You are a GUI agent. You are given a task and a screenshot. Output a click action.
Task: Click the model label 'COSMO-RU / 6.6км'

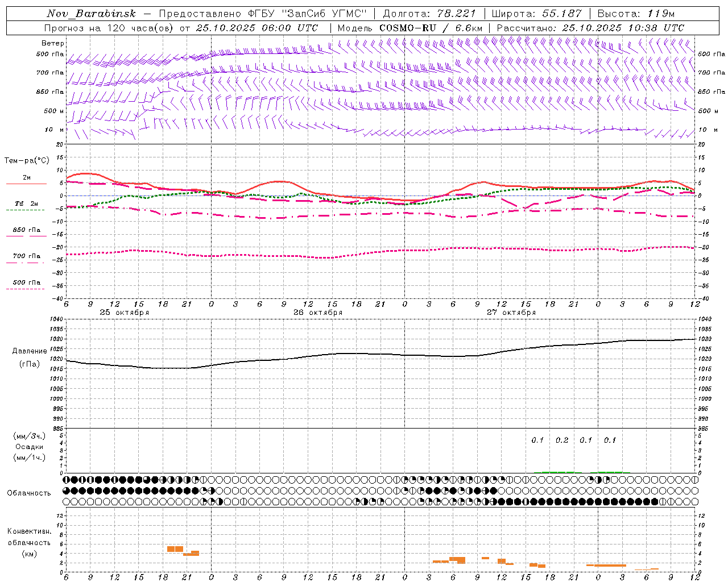click(x=431, y=28)
